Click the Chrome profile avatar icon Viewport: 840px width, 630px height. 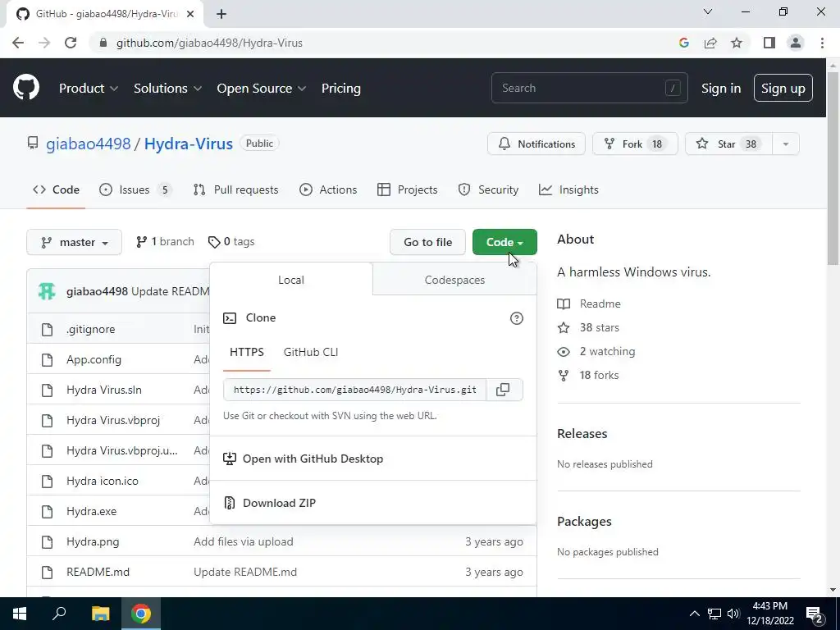pyautogui.click(x=796, y=43)
